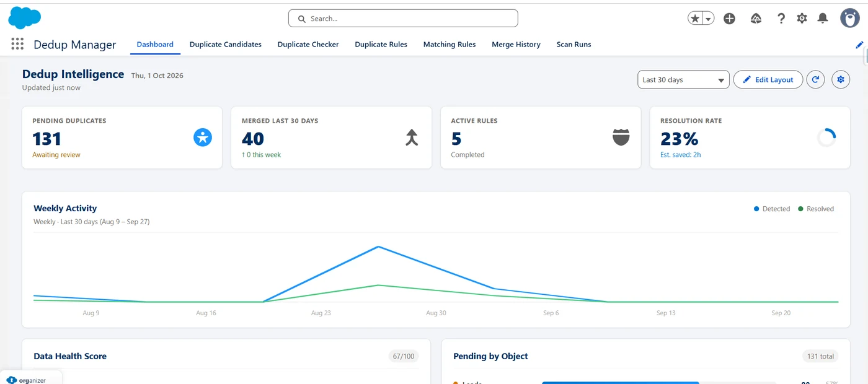
Task: Click the Awaiting review text
Action: pyautogui.click(x=56, y=155)
